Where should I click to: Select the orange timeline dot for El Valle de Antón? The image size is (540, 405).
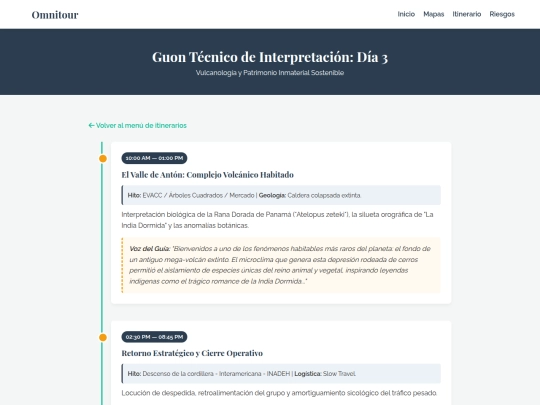[103, 158]
